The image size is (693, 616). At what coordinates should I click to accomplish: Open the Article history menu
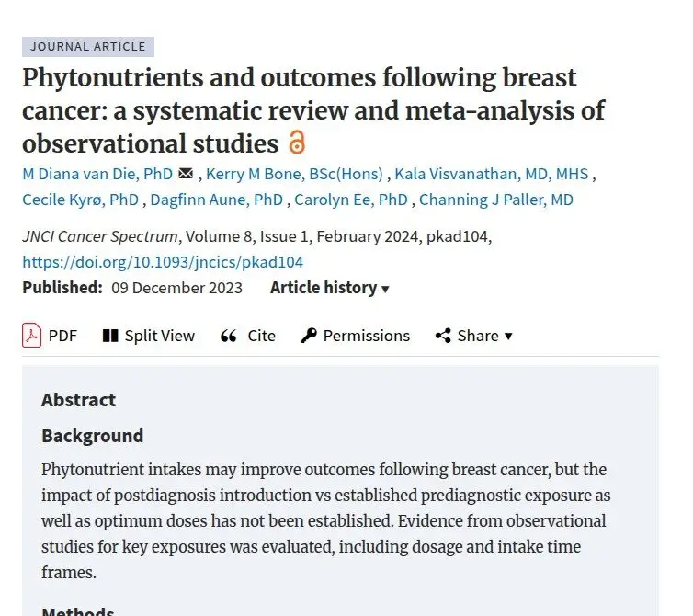click(x=329, y=288)
